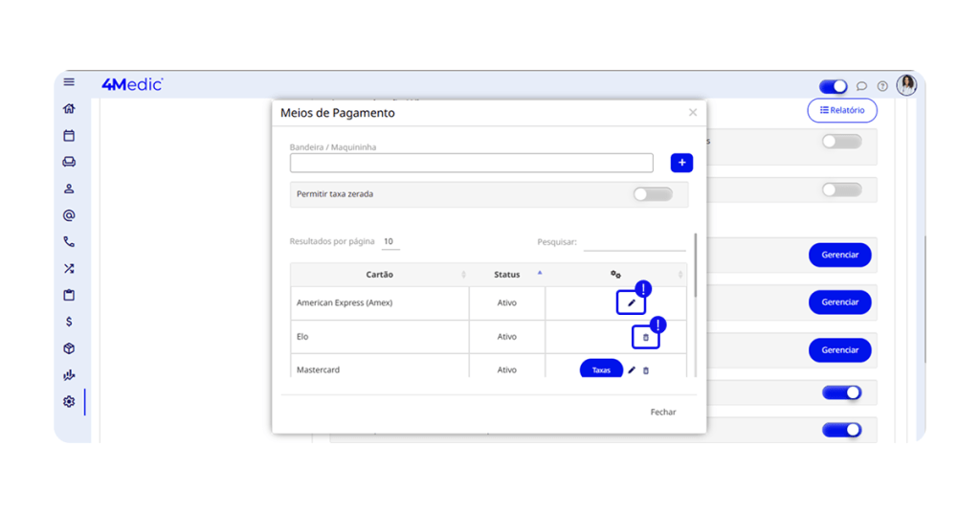Turn off the blue toggle in top header
The image size is (980, 514).
(x=833, y=86)
